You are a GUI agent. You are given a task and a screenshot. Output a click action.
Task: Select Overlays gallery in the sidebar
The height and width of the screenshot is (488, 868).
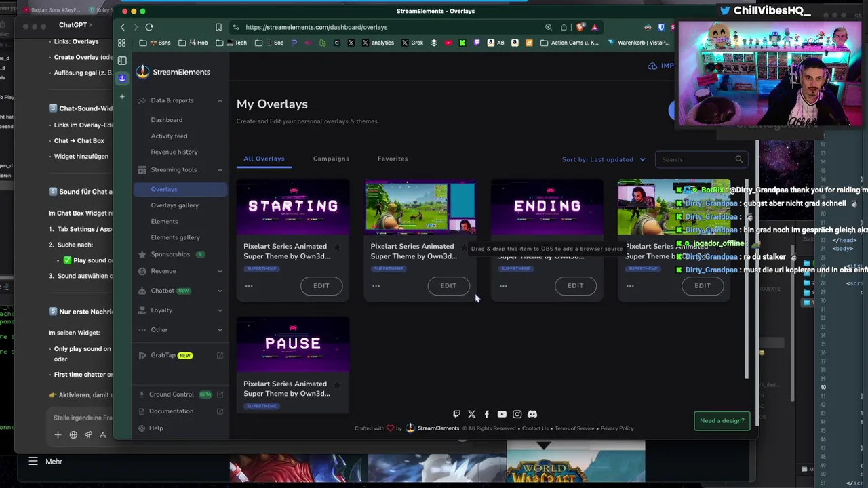coord(174,205)
